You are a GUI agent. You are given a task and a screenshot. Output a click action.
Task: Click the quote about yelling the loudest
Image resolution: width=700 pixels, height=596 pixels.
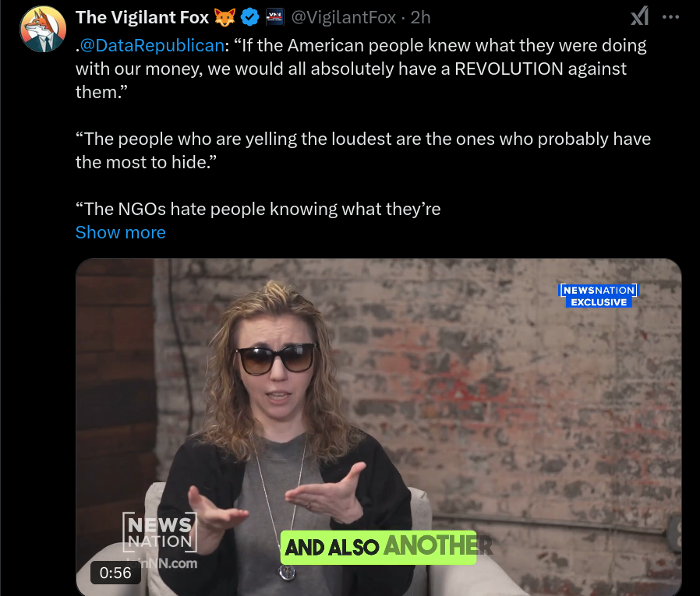point(363,151)
